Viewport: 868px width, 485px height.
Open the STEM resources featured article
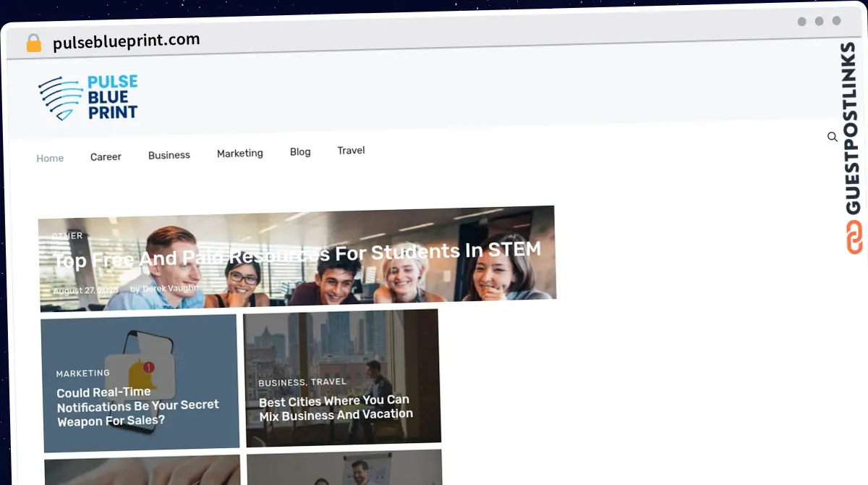[297, 252]
